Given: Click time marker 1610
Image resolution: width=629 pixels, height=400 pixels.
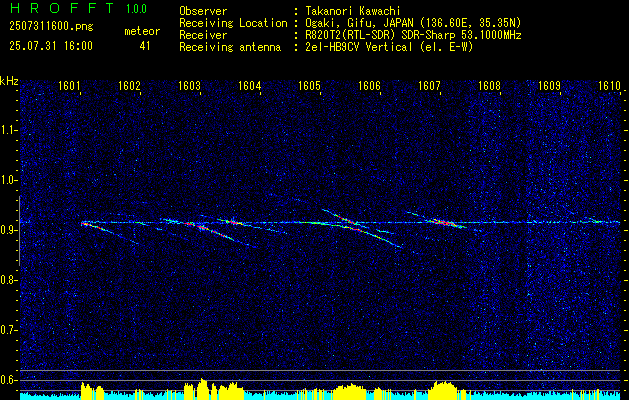Looking at the screenshot, I should pyautogui.click(x=609, y=86).
